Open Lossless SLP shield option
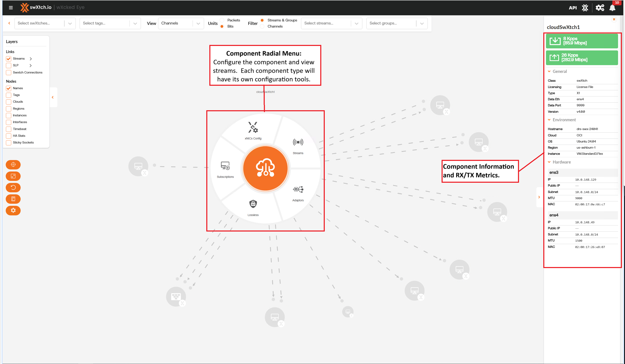Image resolution: width=625 pixels, height=364 pixels. pos(253,207)
